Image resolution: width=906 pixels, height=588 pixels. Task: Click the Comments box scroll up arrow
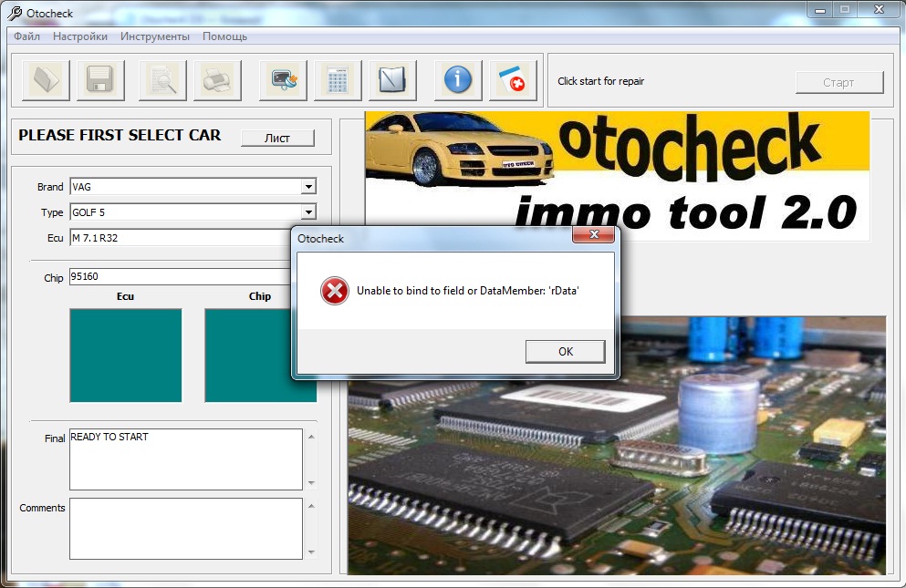[311, 506]
